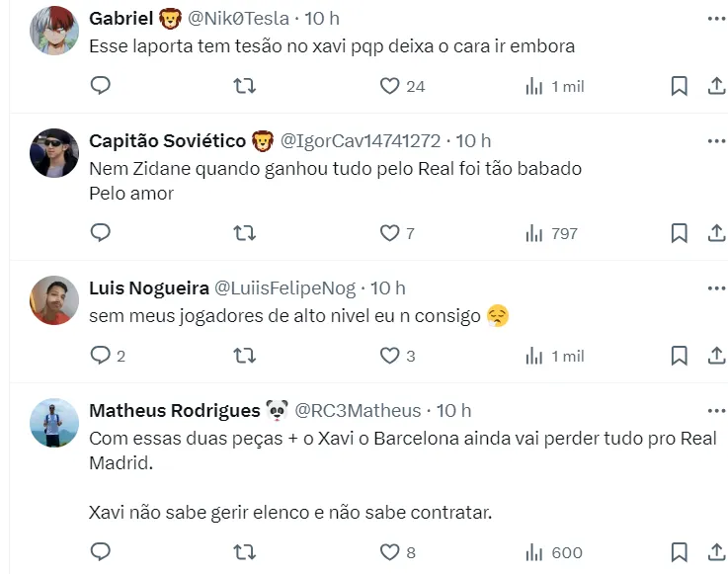
Task: Reply to Gabriel's tweet
Action: 101,86
